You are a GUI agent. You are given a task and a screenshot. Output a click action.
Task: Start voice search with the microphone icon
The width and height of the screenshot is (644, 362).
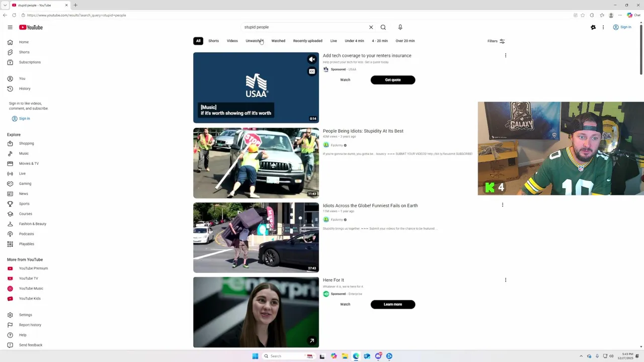pyautogui.click(x=400, y=27)
